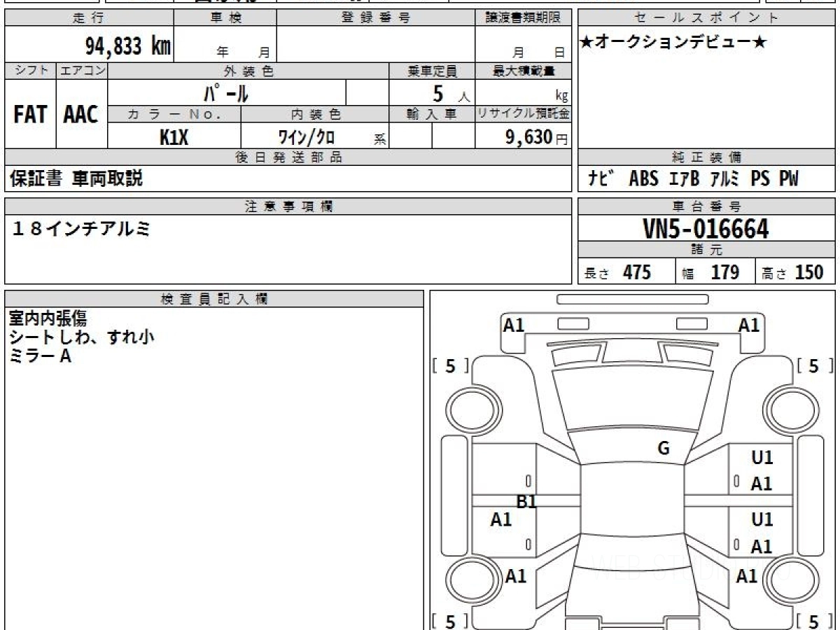
Task: Click the 最大積載量 header
Action: coord(524,71)
